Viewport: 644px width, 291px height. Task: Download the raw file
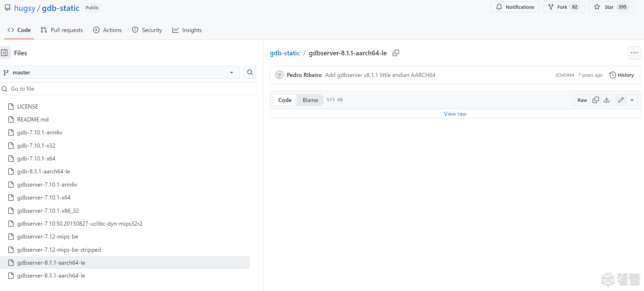coord(606,100)
